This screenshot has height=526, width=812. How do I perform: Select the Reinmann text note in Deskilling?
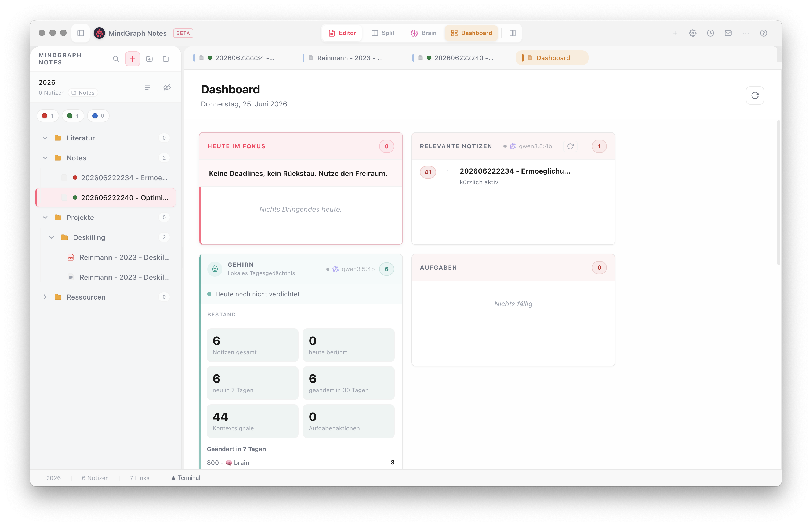click(119, 277)
